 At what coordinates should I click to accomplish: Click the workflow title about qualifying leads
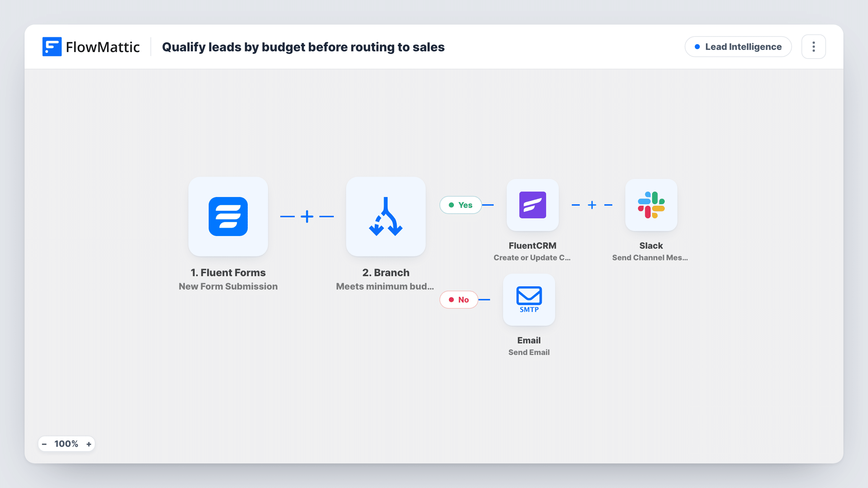pos(303,47)
